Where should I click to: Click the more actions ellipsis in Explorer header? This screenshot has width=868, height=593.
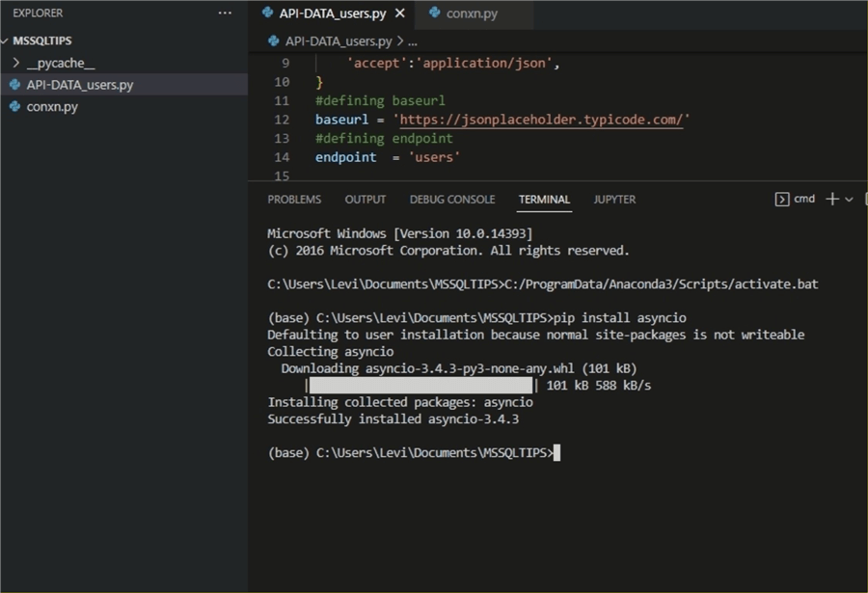coord(225,13)
